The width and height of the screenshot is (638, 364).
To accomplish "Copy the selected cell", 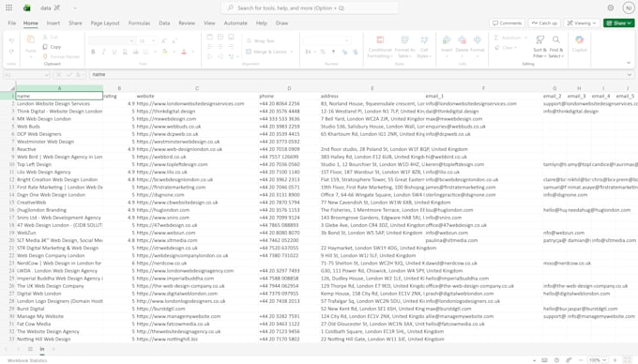I will [52, 47].
